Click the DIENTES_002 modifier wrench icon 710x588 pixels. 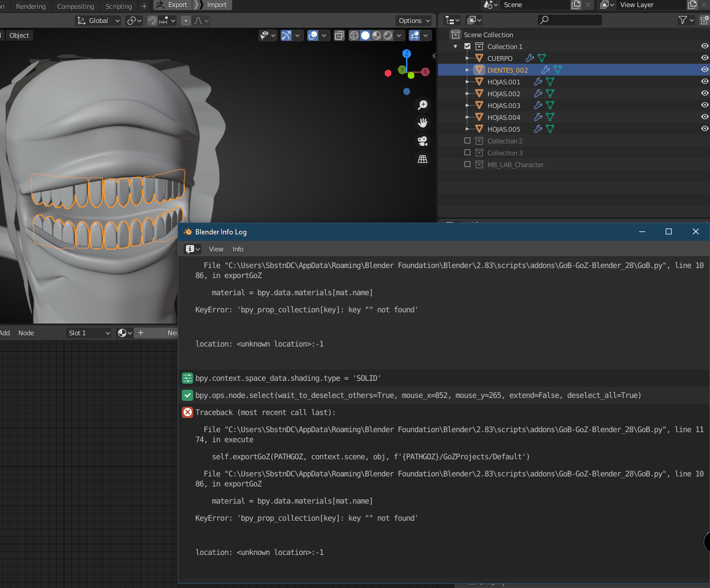(x=546, y=70)
